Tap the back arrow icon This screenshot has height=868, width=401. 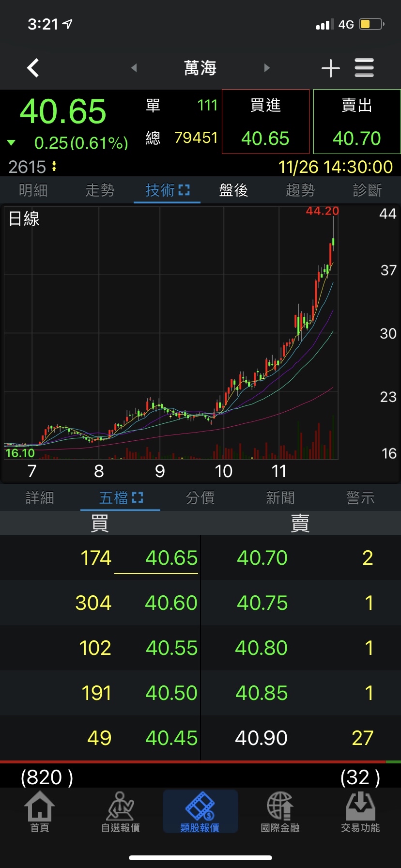click(33, 68)
